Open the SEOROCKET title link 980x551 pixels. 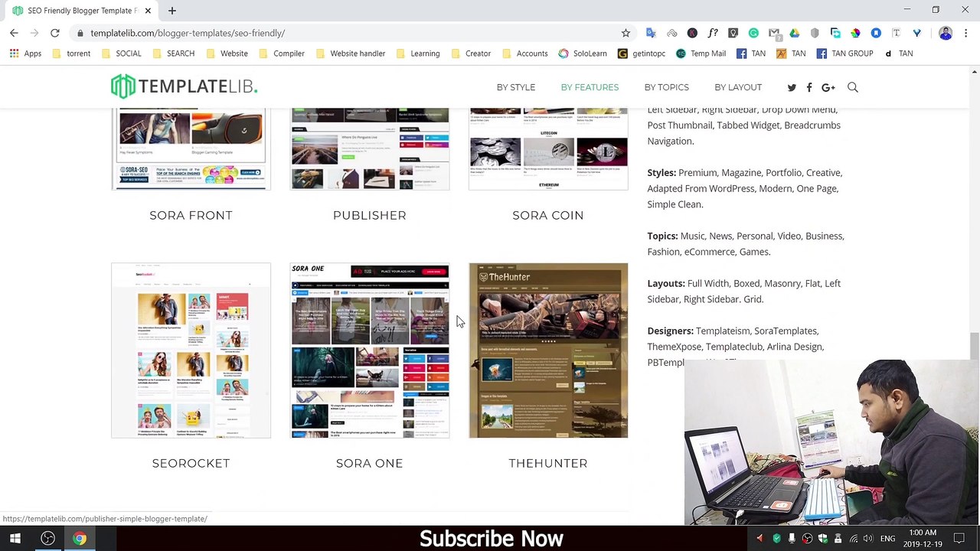pos(191,463)
